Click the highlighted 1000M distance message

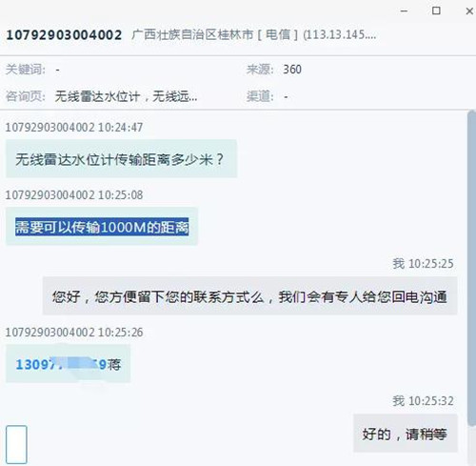pos(102,227)
